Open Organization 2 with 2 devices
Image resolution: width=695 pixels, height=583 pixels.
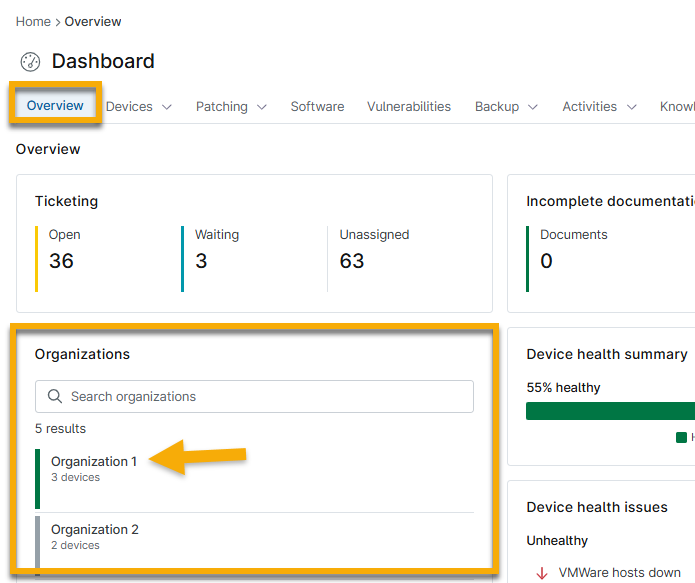pos(94,530)
